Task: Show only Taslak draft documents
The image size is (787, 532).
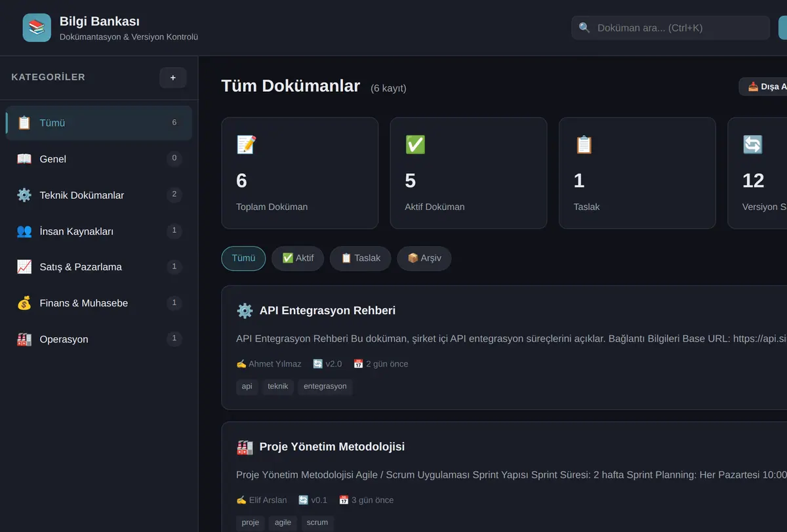Action: coord(360,258)
